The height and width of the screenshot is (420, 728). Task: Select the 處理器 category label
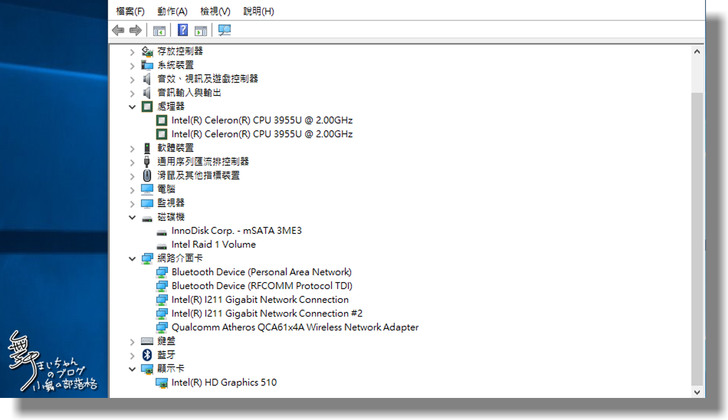171,107
